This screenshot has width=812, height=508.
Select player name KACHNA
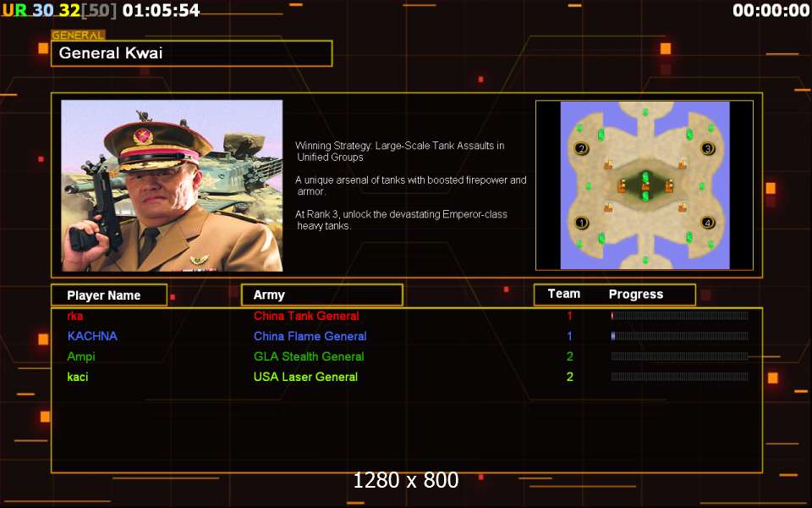coord(92,336)
